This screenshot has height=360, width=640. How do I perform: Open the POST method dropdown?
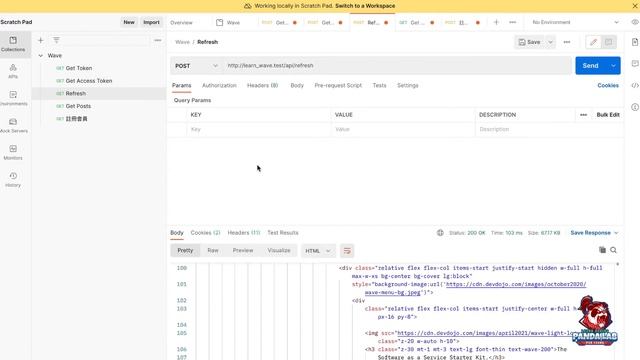click(196, 66)
